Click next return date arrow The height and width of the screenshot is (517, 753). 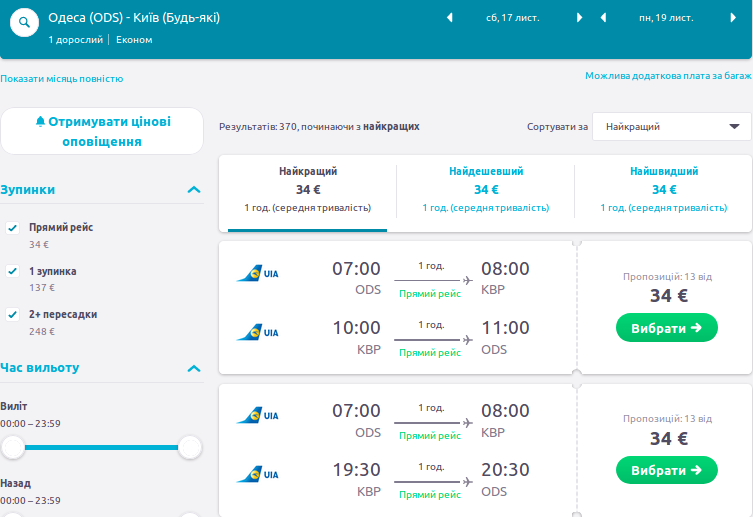[734, 18]
